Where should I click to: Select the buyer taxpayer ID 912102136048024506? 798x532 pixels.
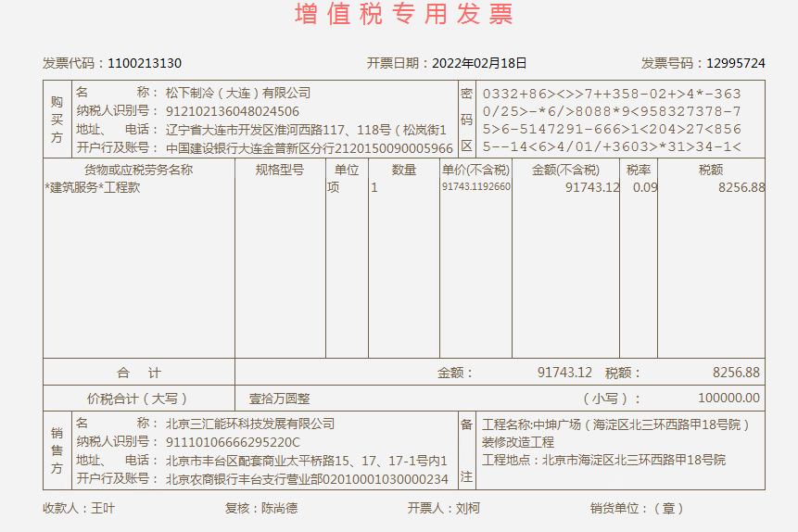coord(233,111)
